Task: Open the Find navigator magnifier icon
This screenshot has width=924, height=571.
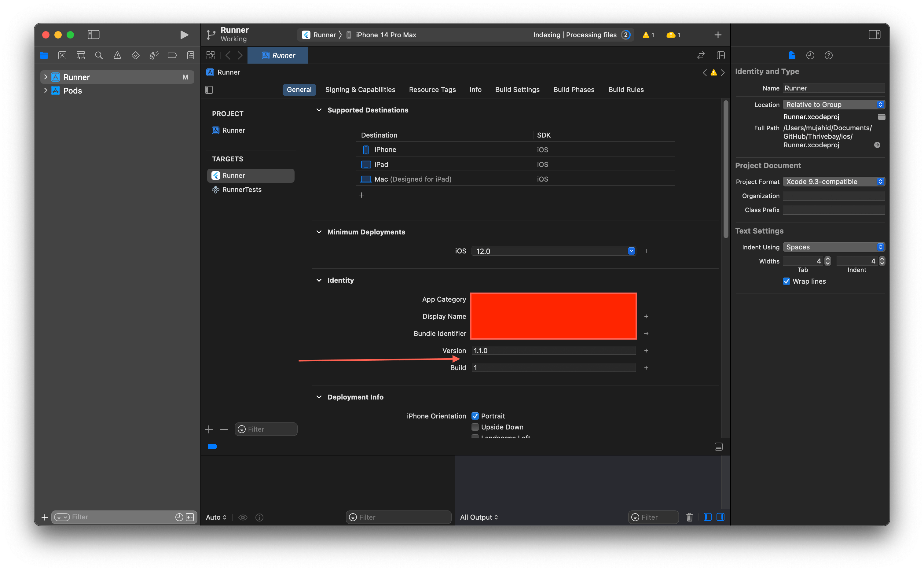Action: pyautogui.click(x=99, y=56)
